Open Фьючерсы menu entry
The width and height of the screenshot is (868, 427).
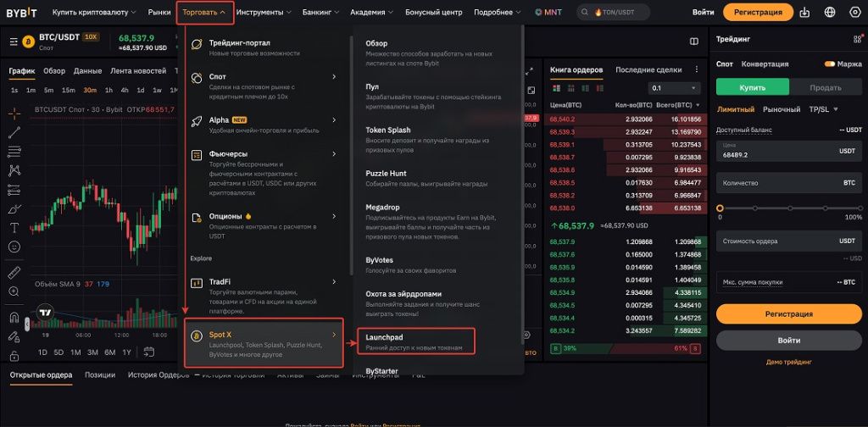[263, 173]
